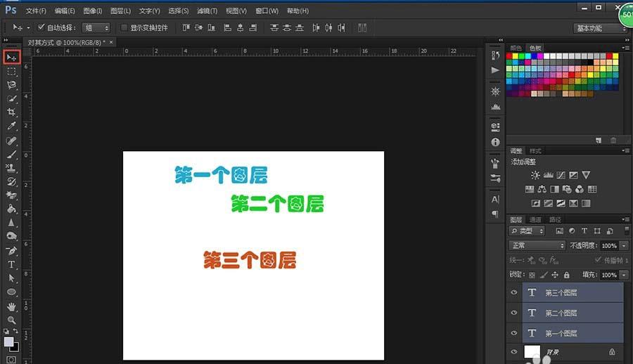Image resolution: width=633 pixels, height=364 pixels.
Task: Select the Move tool in the toolbox
Action: tap(11, 57)
